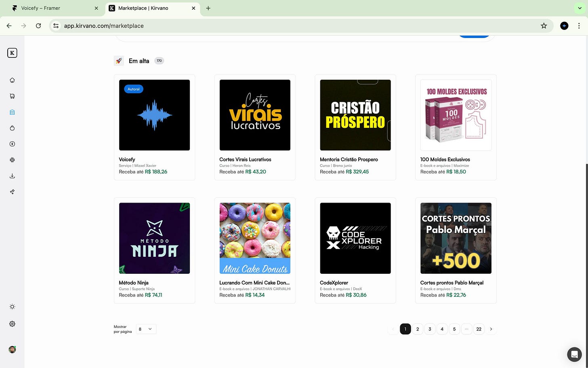Click the Método Ninja title
The image size is (588, 368).
[134, 283]
